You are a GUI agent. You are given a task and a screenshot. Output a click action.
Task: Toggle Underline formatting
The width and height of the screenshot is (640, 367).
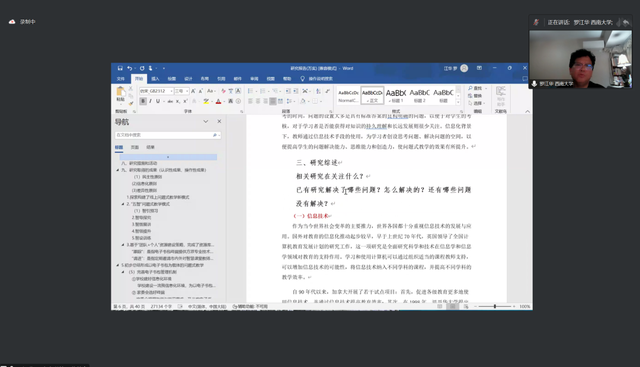click(158, 101)
